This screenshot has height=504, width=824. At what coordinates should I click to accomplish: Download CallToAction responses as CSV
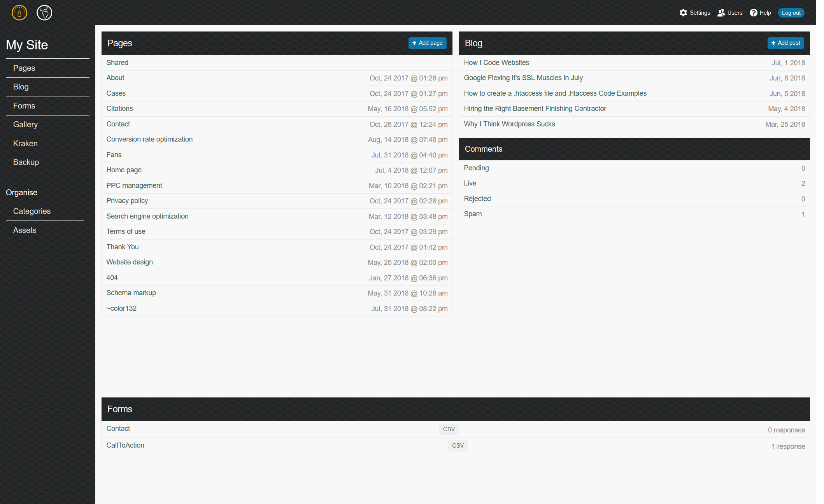457,446
